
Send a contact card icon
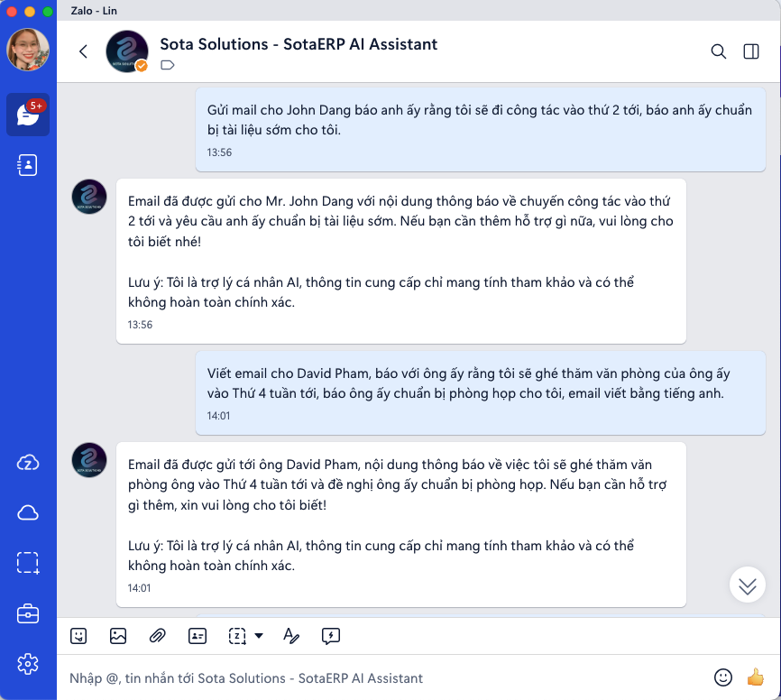pos(198,636)
